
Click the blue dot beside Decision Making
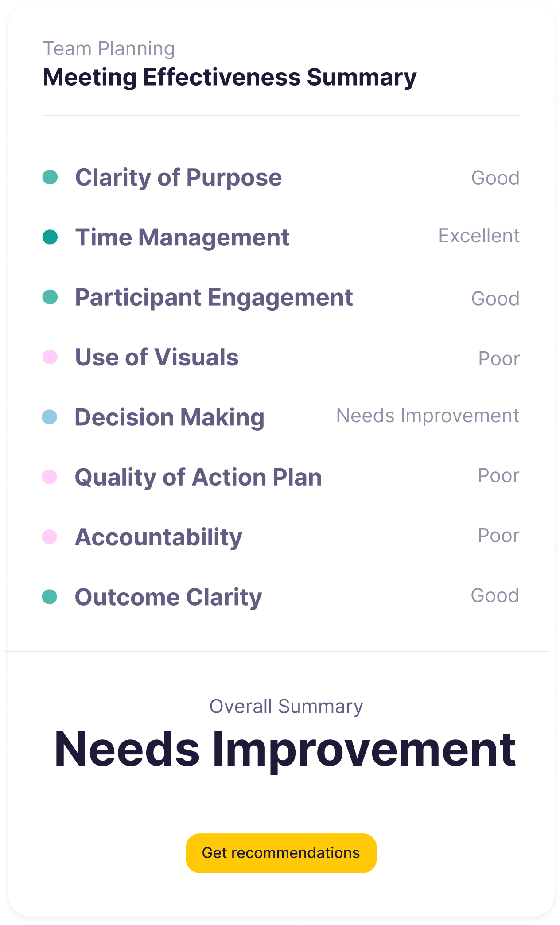pyautogui.click(x=50, y=417)
